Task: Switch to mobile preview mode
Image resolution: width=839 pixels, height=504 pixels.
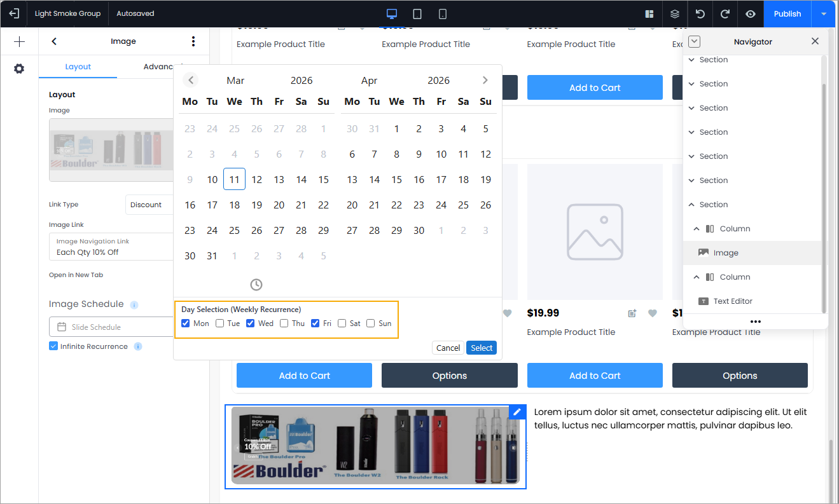Action: (x=443, y=13)
